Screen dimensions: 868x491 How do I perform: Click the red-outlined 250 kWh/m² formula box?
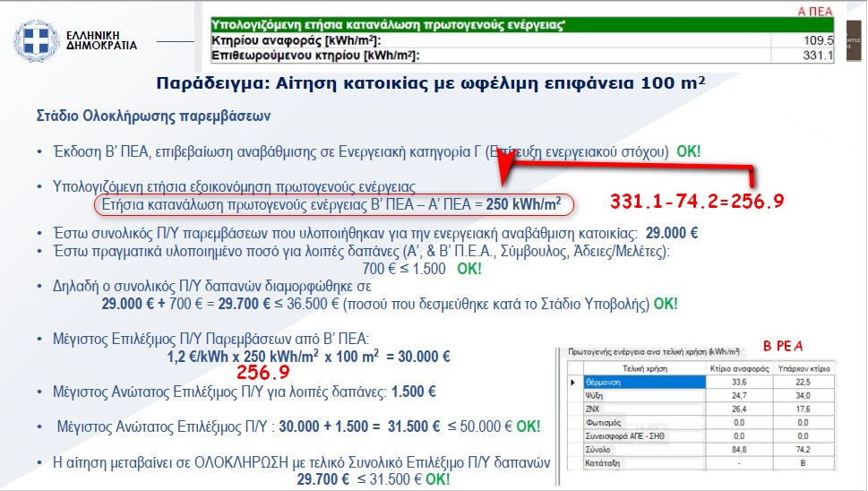tap(331, 204)
